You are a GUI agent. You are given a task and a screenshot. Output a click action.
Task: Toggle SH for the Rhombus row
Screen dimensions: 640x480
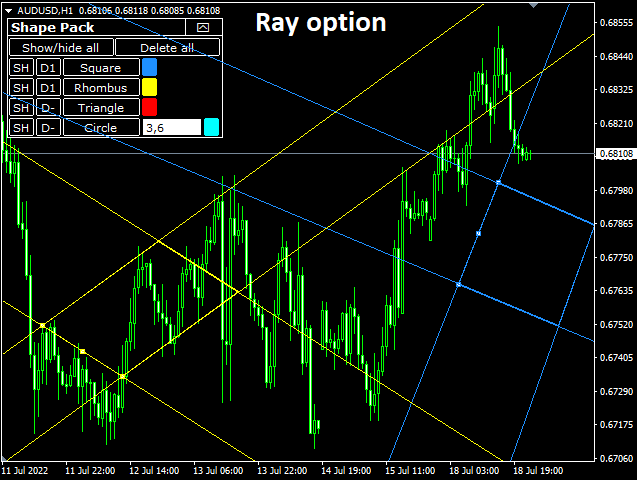(21, 87)
